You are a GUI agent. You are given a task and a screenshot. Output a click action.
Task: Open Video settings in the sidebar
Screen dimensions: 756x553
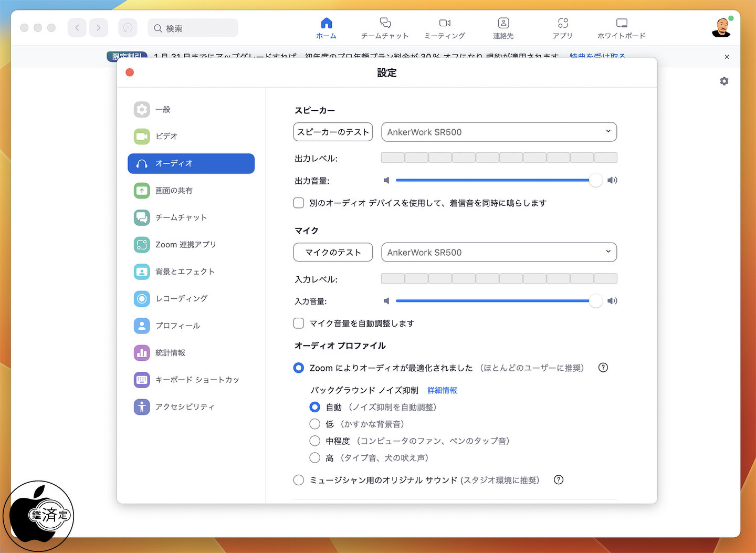[x=166, y=137]
